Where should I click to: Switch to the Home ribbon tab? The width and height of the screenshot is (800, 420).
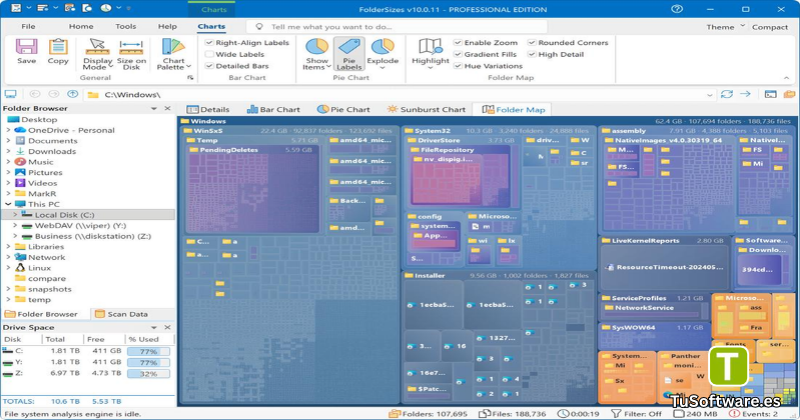[x=81, y=26]
